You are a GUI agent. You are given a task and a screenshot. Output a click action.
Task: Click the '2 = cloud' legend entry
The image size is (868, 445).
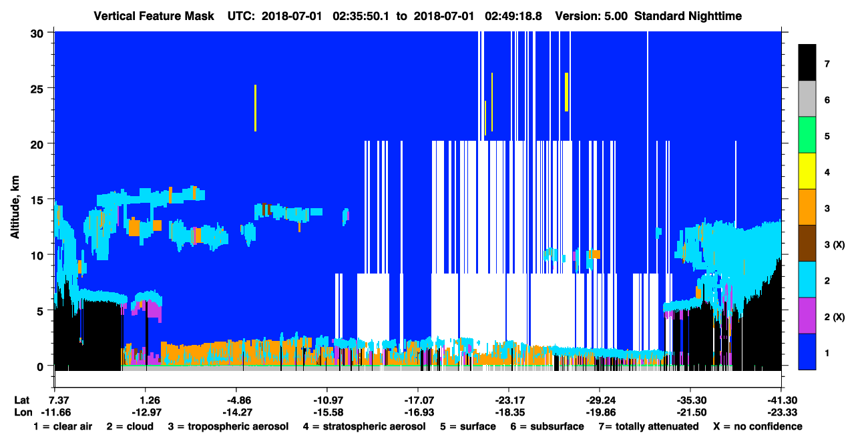(130, 426)
